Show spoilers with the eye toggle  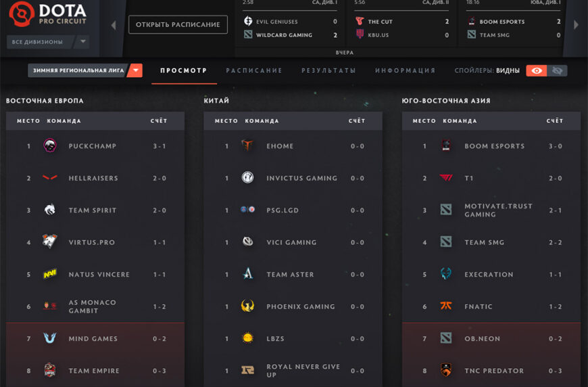536,70
